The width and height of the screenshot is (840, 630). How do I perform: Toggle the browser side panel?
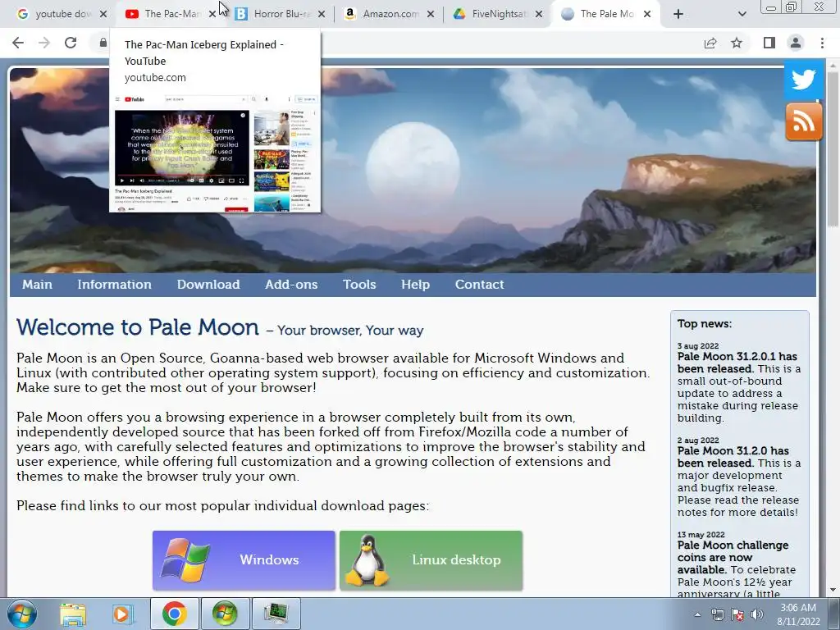coord(769,43)
